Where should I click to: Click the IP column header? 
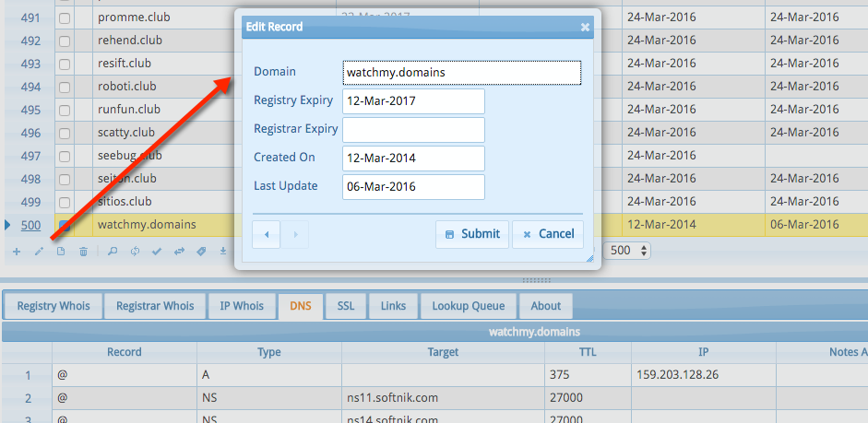tap(704, 352)
